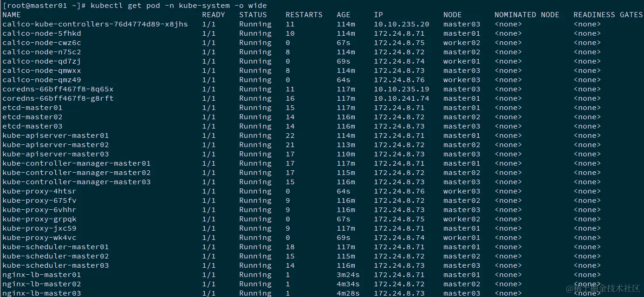This screenshot has width=644, height=297.
Task: Click pod name kube-controller-manager-master01
Action: (x=77, y=163)
